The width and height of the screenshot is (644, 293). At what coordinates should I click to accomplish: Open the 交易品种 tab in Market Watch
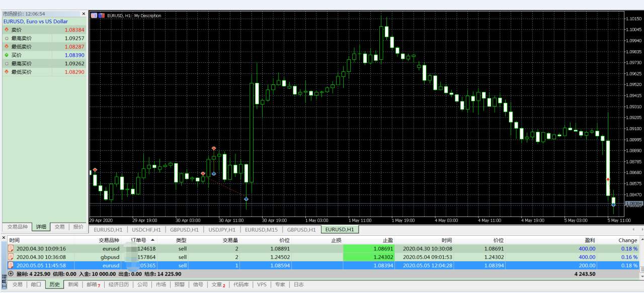[x=18, y=227]
